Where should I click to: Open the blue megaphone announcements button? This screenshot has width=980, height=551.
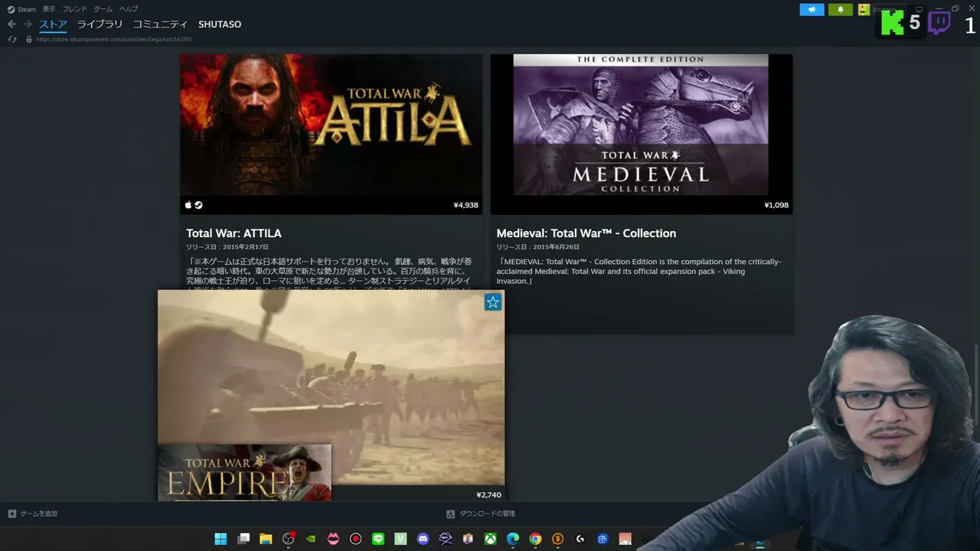coord(812,9)
